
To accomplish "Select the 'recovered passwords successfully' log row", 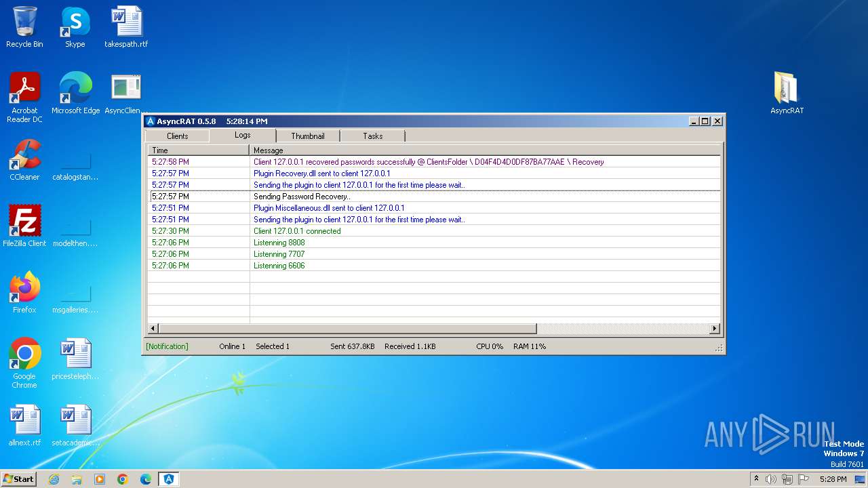I will tap(434, 162).
